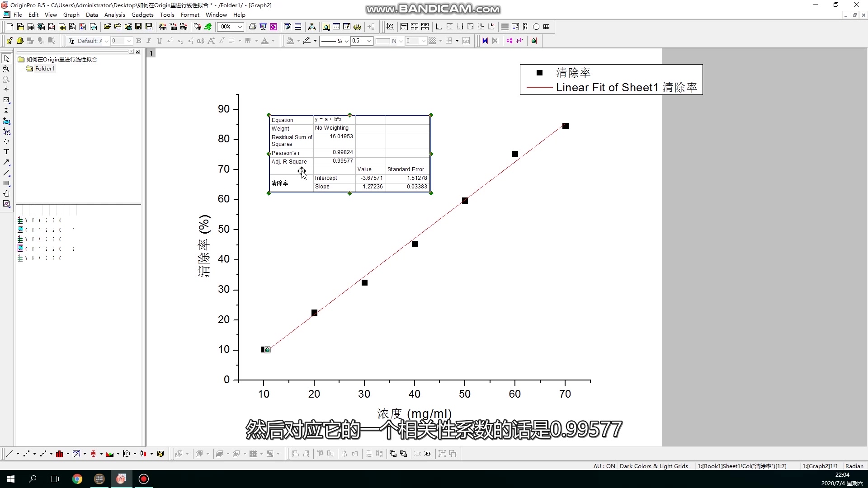
Task: Select the Text tool in left toolbar
Action: pos(6,152)
